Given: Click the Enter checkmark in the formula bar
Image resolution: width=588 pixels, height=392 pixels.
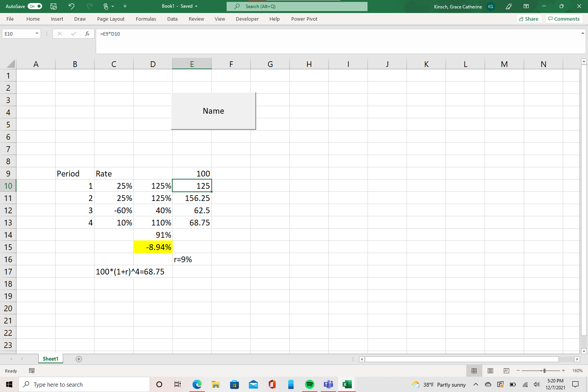Looking at the screenshot, I should click(73, 34).
